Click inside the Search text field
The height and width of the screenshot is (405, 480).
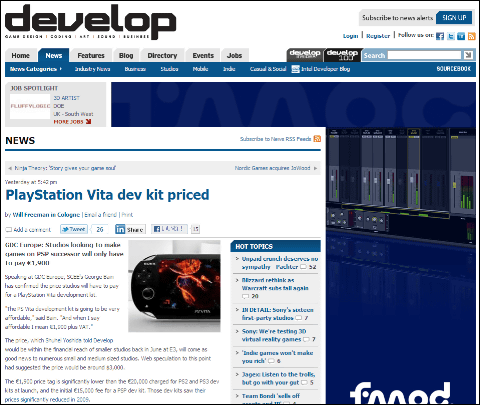(x=424, y=55)
